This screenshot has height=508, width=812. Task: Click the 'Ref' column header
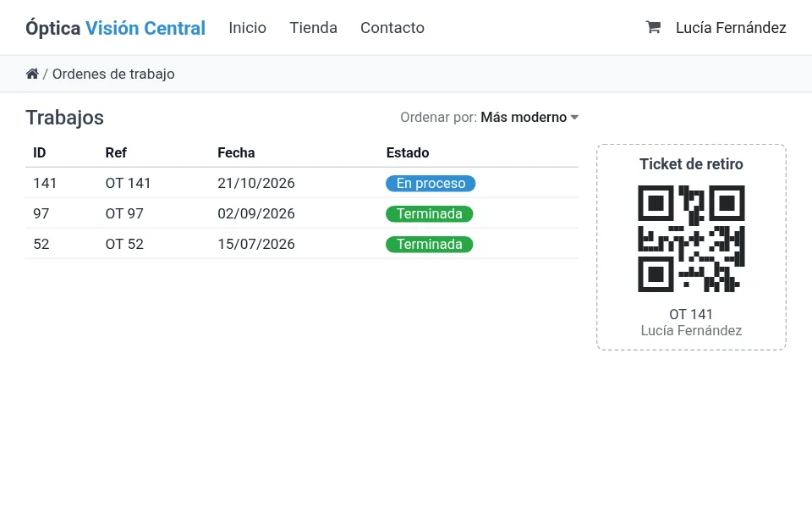point(116,153)
